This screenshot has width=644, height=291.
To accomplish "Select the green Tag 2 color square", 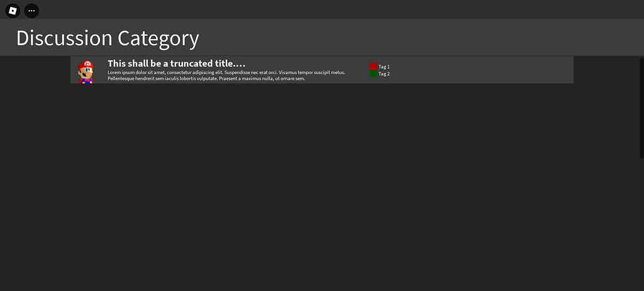I will tap(374, 74).
